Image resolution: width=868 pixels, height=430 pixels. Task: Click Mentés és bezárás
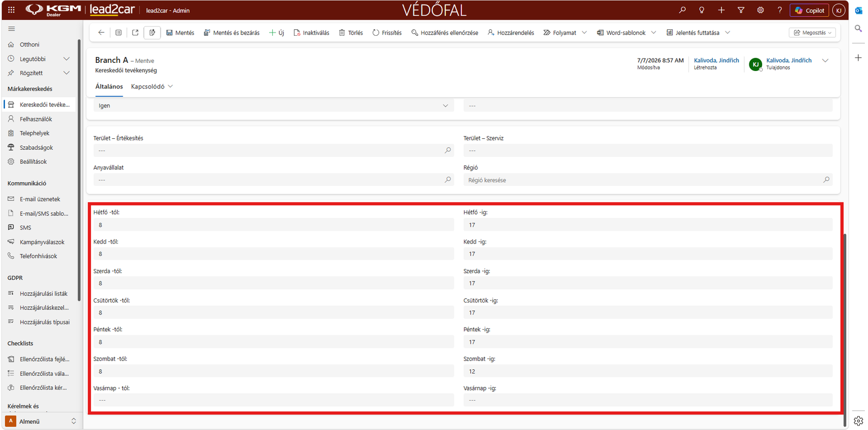(232, 33)
